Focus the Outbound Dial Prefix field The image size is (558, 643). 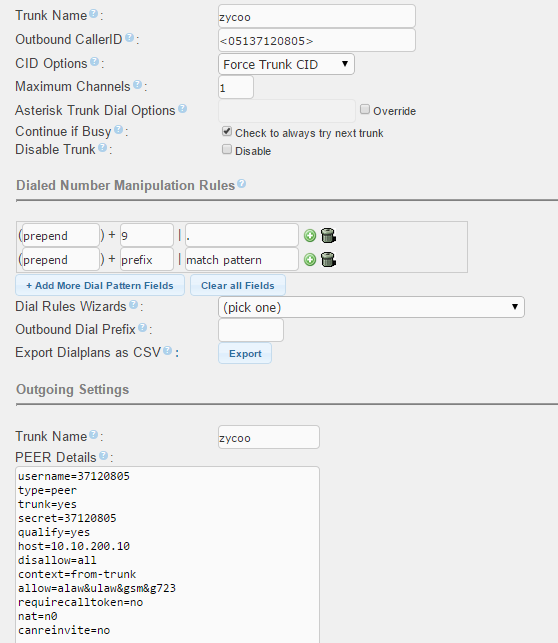(x=251, y=330)
